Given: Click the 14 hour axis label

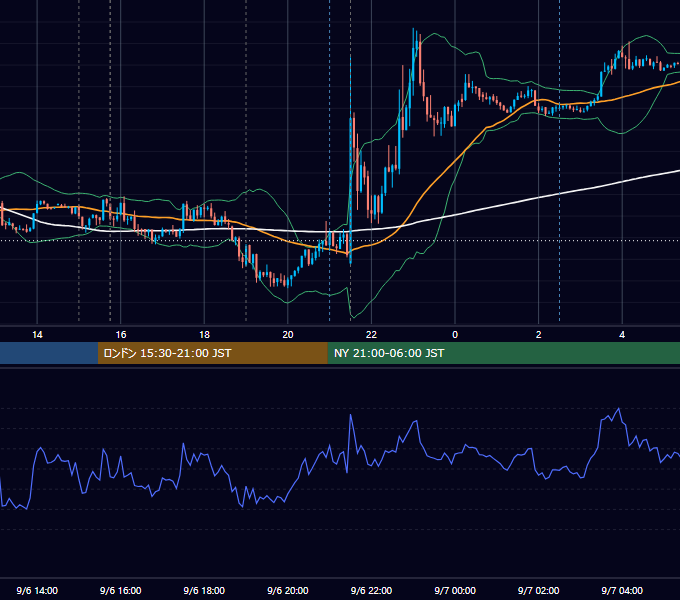Looking at the screenshot, I should (37, 335).
